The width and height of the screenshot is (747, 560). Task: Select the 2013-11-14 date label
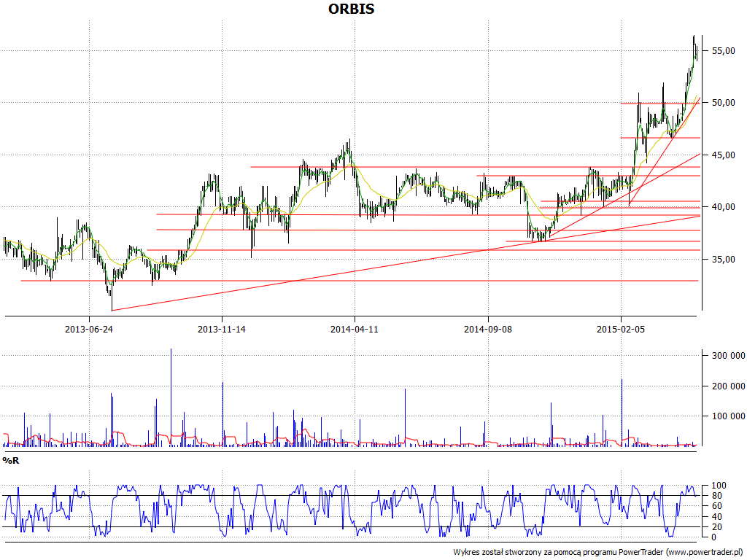222,329
